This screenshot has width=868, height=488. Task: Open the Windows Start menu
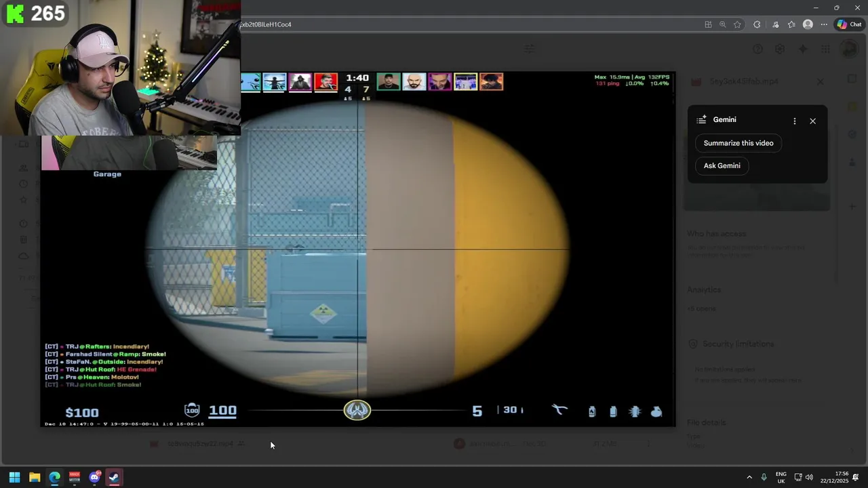14,477
